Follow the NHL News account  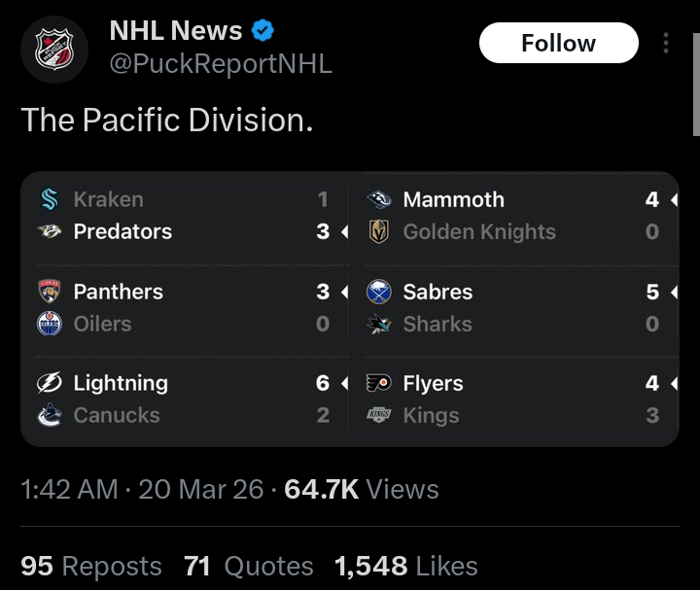558,43
